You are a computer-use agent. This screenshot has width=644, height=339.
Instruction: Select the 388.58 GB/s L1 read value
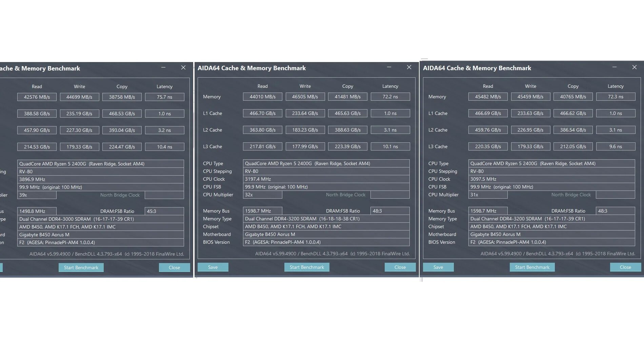(x=37, y=114)
